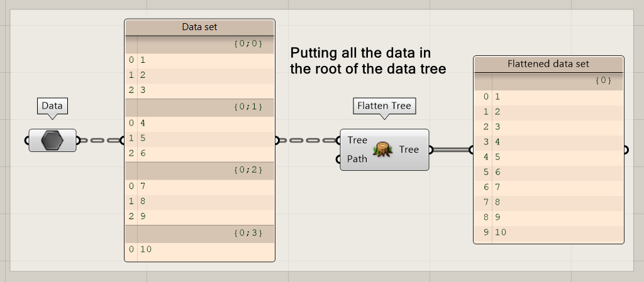
Task: Click the {0} path header in flattened panel
Action: tap(548, 82)
